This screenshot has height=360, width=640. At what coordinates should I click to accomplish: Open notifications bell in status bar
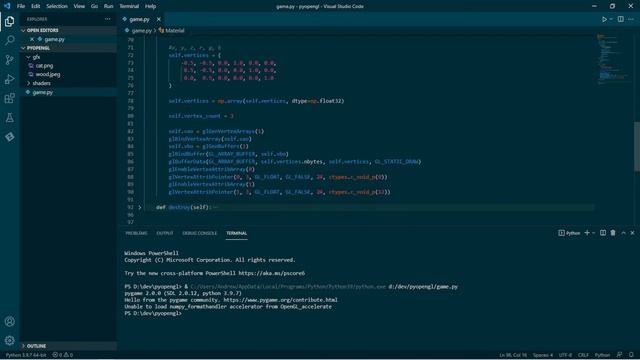pos(631,355)
